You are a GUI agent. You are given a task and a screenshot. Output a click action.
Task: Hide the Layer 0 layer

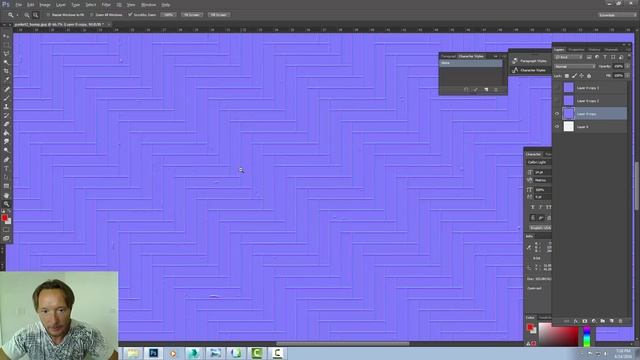(557, 127)
